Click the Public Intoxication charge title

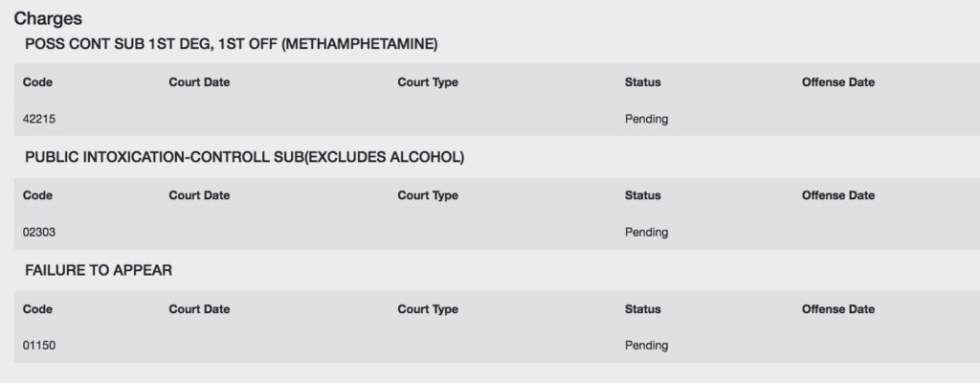tap(244, 158)
